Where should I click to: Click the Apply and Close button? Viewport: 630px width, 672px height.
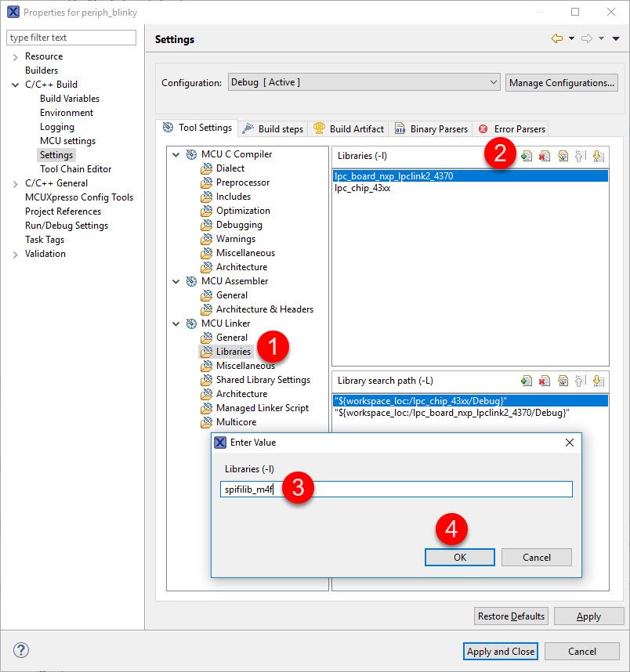click(500, 651)
